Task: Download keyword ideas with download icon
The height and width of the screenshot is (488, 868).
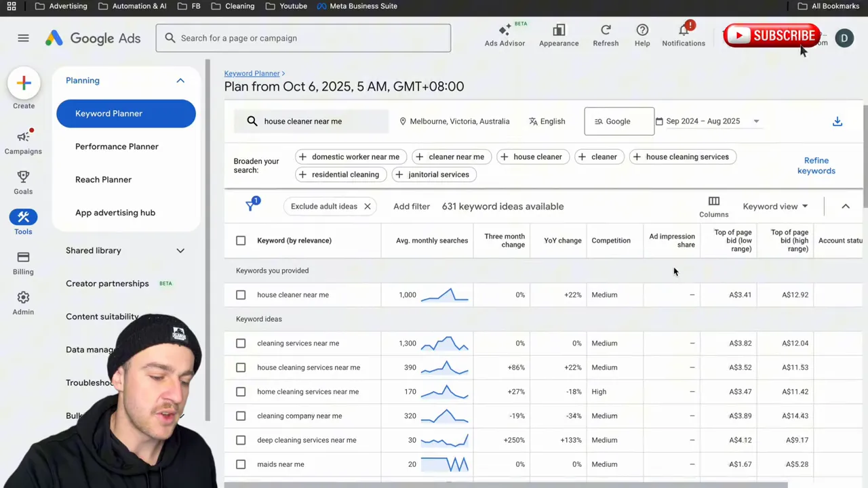Action: coord(837,121)
